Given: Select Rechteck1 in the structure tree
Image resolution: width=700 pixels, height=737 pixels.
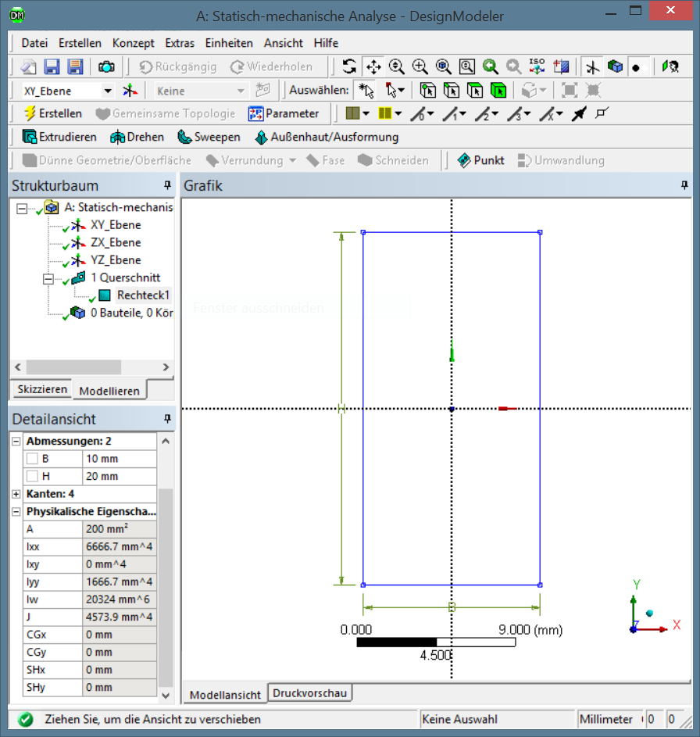Looking at the screenshot, I should pyautogui.click(x=143, y=295).
